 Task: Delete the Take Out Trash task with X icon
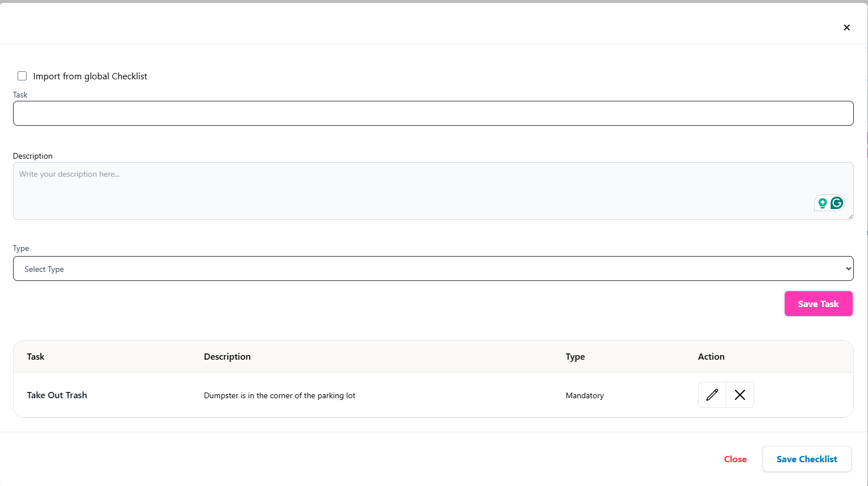(x=740, y=395)
